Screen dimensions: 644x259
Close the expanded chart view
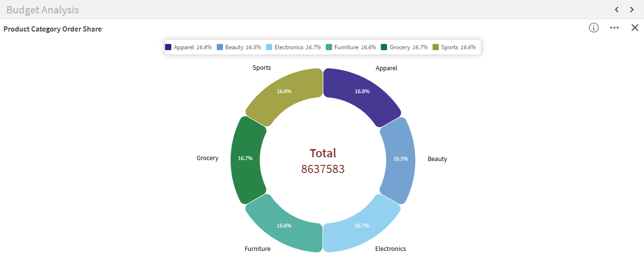[x=635, y=28]
